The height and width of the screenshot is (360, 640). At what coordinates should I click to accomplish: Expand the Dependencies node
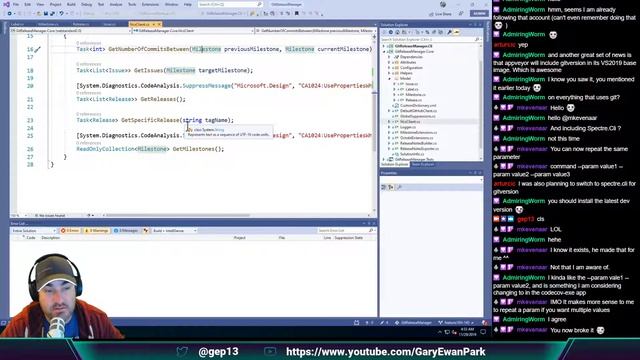pos(389,57)
